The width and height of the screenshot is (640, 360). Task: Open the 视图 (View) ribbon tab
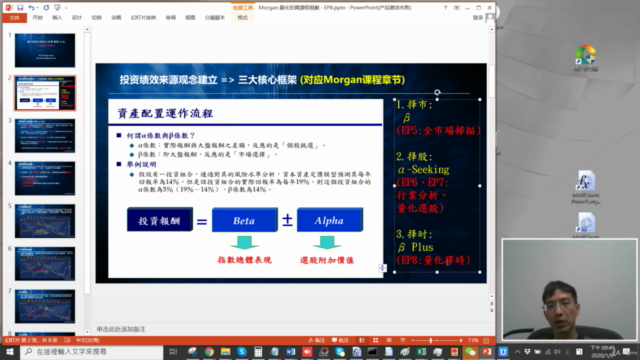click(190, 18)
